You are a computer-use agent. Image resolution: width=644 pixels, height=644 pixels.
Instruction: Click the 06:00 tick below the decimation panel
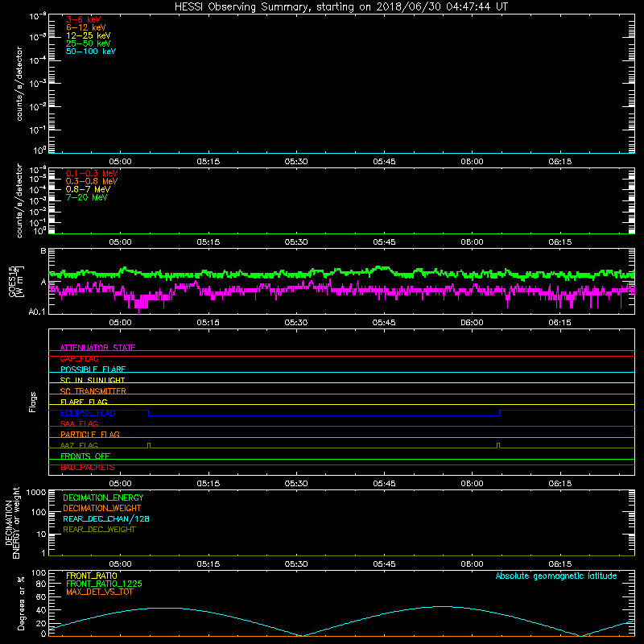click(472, 564)
